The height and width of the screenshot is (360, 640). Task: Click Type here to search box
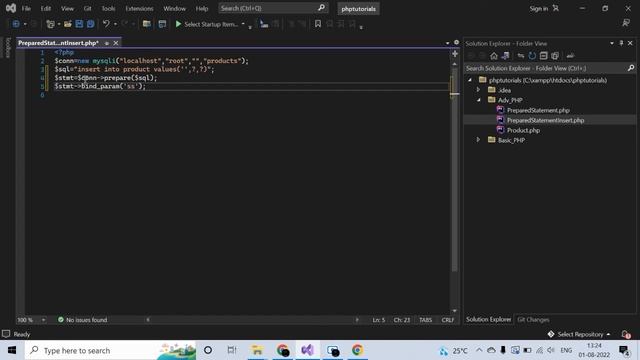click(110, 350)
